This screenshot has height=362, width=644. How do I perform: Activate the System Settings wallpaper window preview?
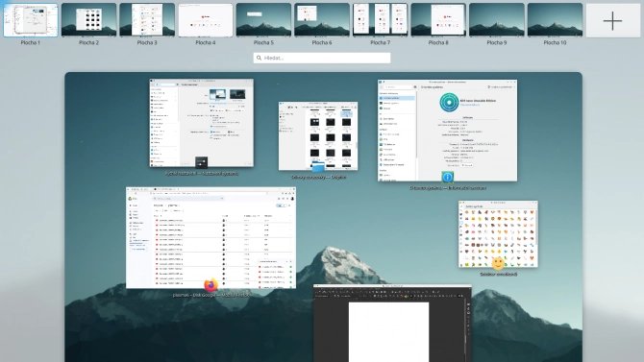pos(201,123)
